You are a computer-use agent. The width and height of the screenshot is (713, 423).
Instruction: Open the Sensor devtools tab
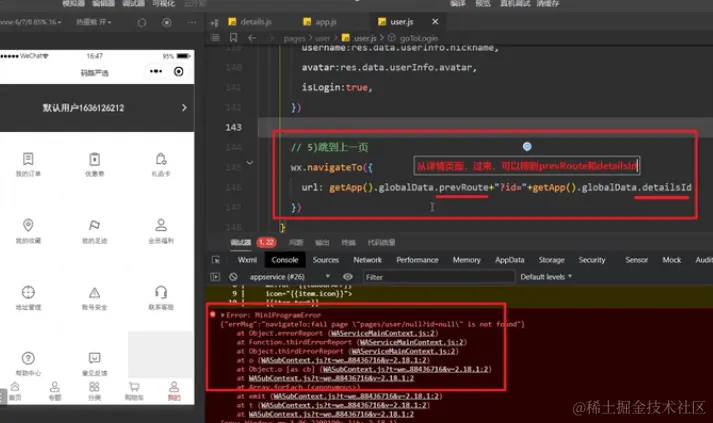636,260
